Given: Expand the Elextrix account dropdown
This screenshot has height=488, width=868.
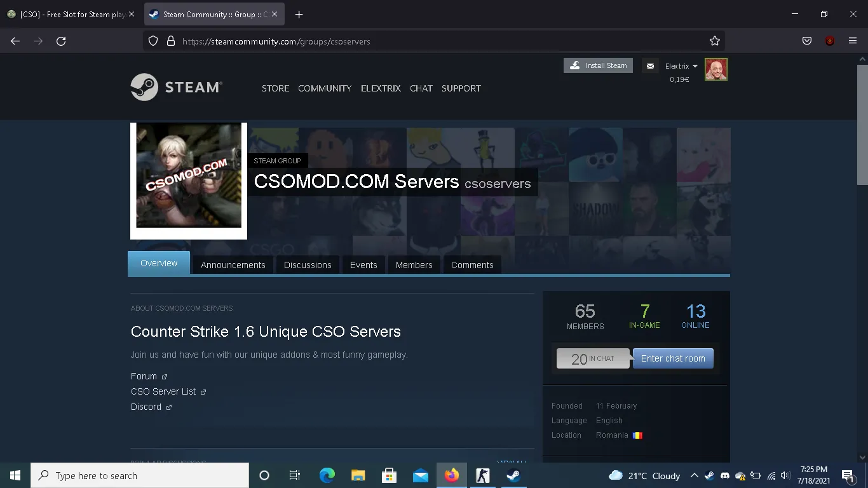Looking at the screenshot, I should click(681, 66).
